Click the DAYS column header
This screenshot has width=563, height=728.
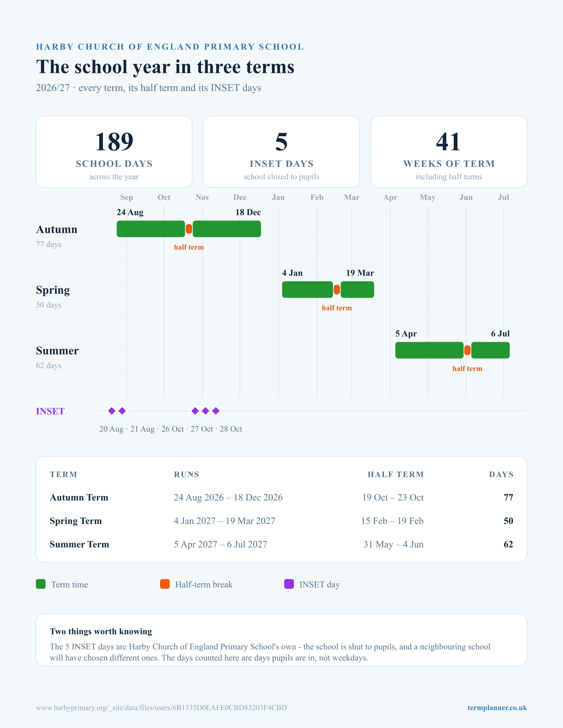(x=501, y=474)
